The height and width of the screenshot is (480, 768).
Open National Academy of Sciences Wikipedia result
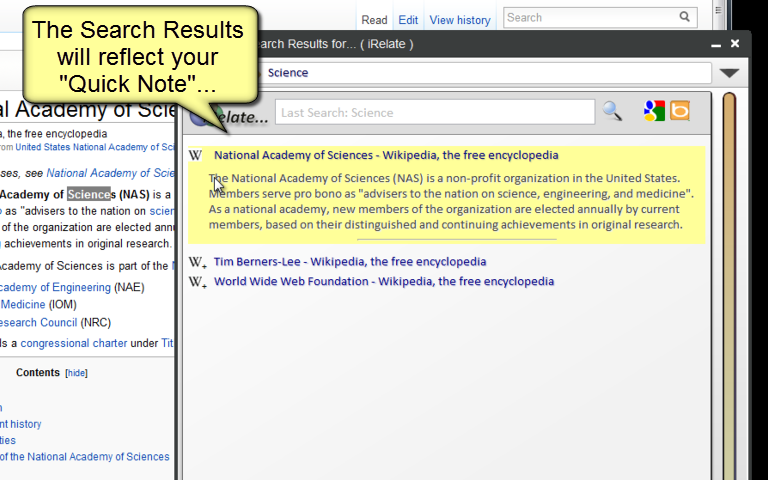point(386,155)
